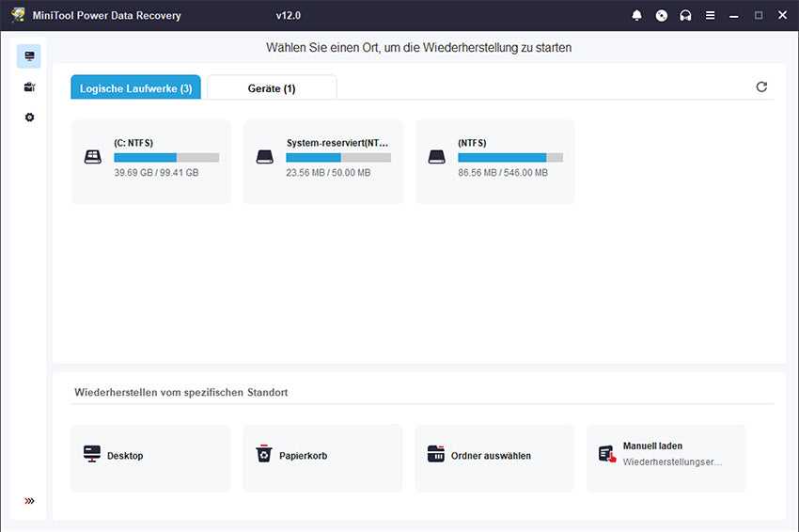The height and width of the screenshot is (532, 799).
Task: Select the unnamed 546 MB NTFS partition
Action: (494, 161)
